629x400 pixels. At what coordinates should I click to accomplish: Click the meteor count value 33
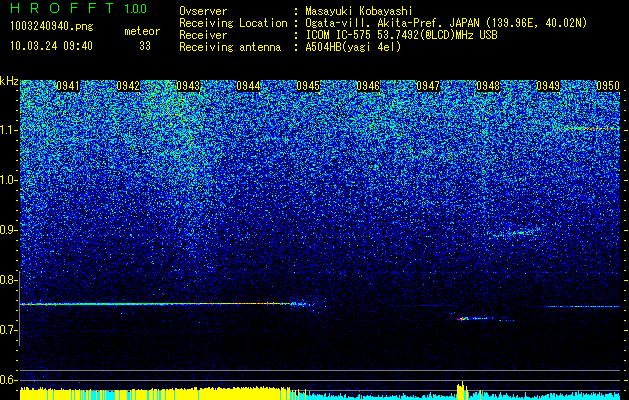click(145, 46)
